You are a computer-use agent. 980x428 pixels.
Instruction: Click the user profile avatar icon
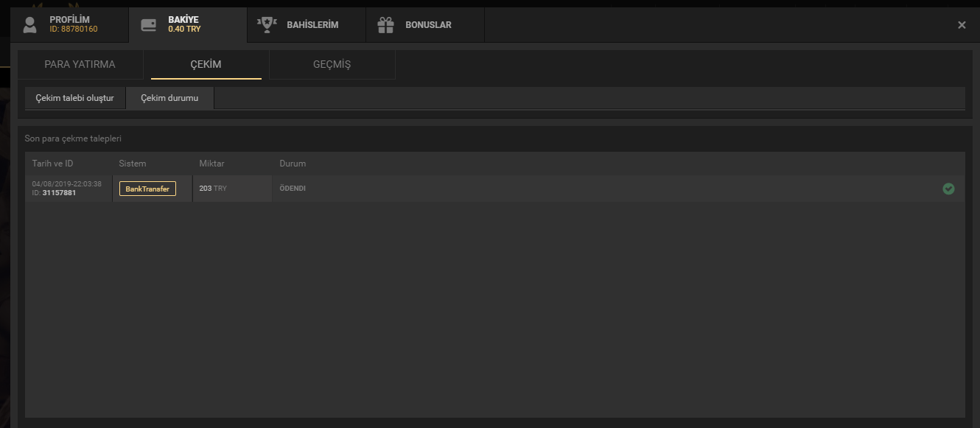(29, 25)
